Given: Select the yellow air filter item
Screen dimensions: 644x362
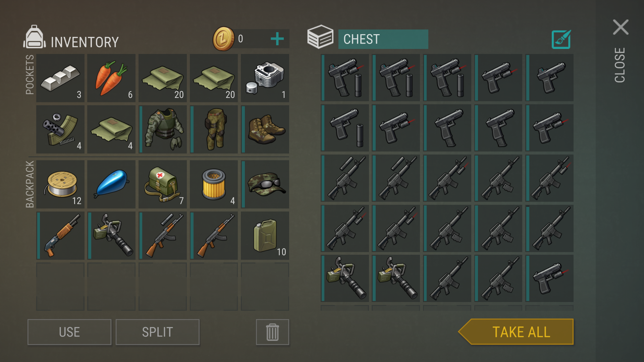Looking at the screenshot, I should pos(214,184).
